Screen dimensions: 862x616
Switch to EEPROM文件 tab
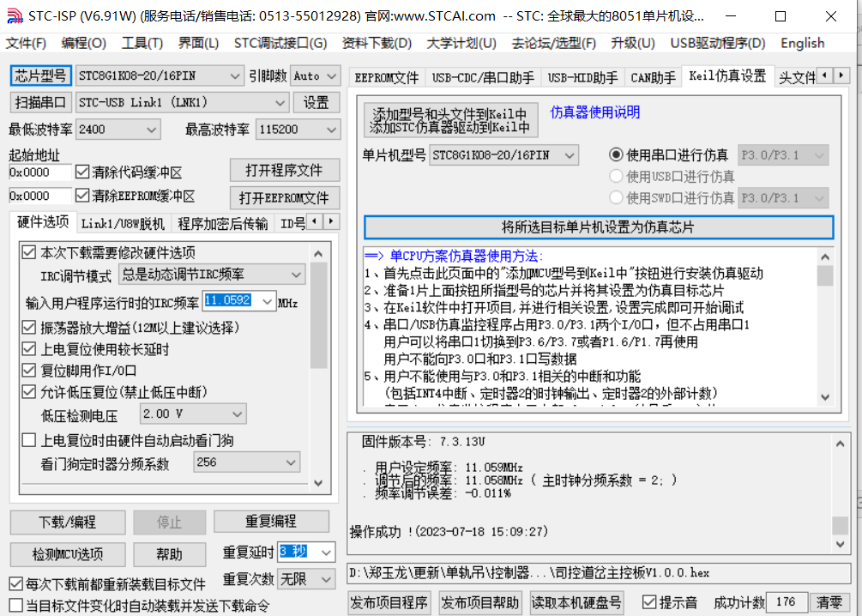387,77
